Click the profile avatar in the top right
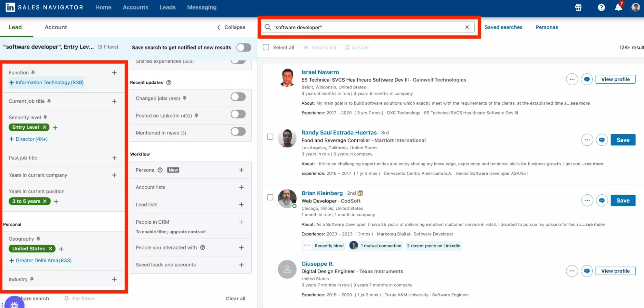 (636, 7)
